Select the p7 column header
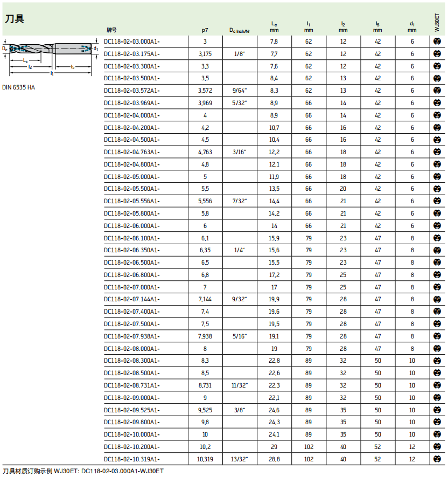The width and height of the screenshot is (448, 477). click(205, 30)
